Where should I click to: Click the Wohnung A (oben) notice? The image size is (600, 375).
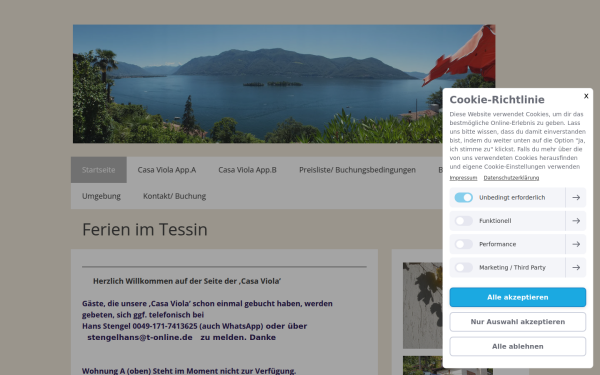(189, 371)
